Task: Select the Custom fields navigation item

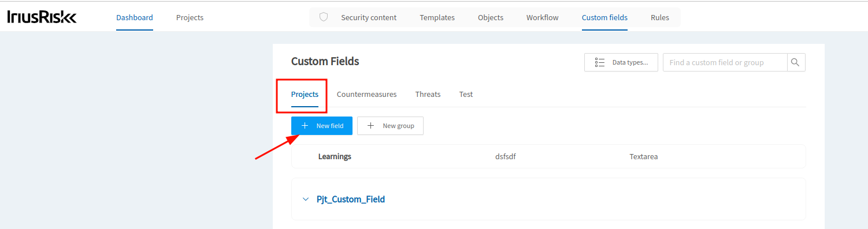Action: pos(604,17)
